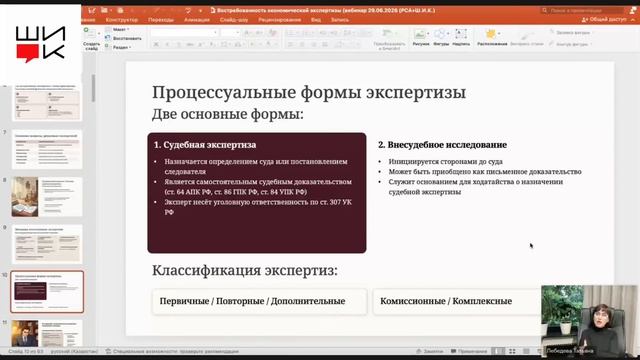Click box Комиссионные / Комплексные

(x=457, y=302)
